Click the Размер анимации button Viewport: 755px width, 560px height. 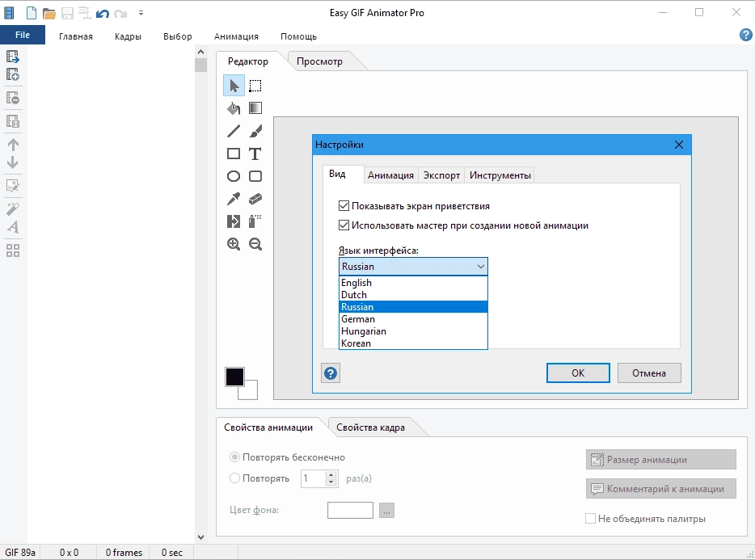(660, 459)
